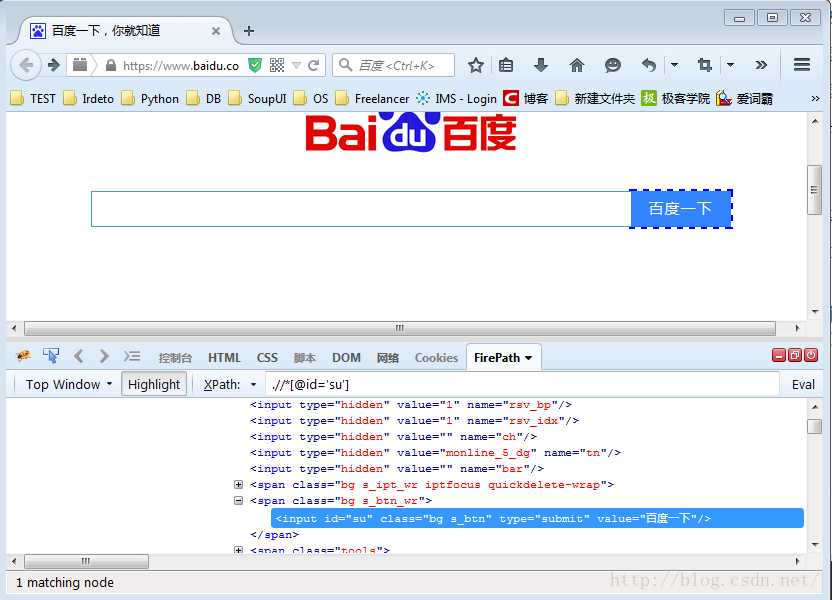Open FirePath tab dropdown arrow
The height and width of the screenshot is (600, 832).
pyautogui.click(x=528, y=358)
